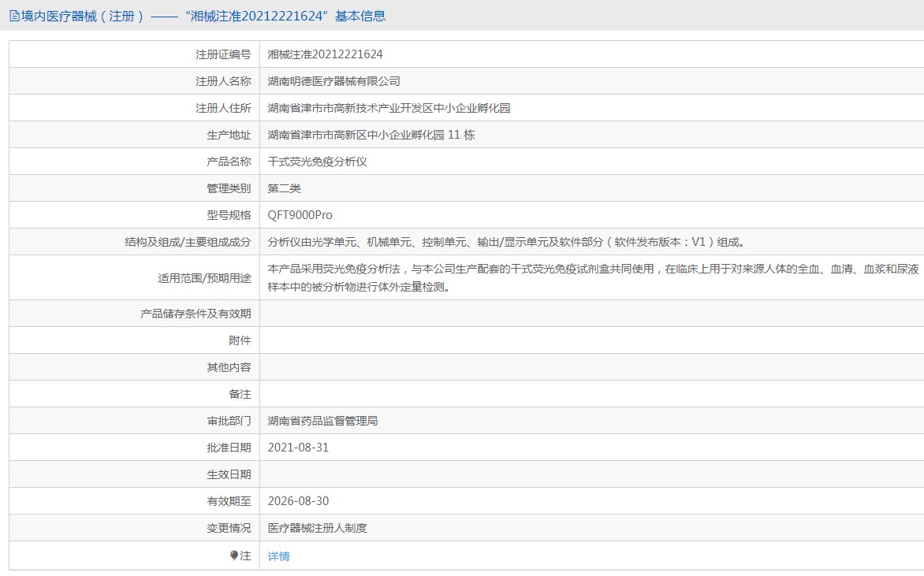Select model value QFT9000Pro
Viewport: 924px width, 576px height.
point(300,215)
